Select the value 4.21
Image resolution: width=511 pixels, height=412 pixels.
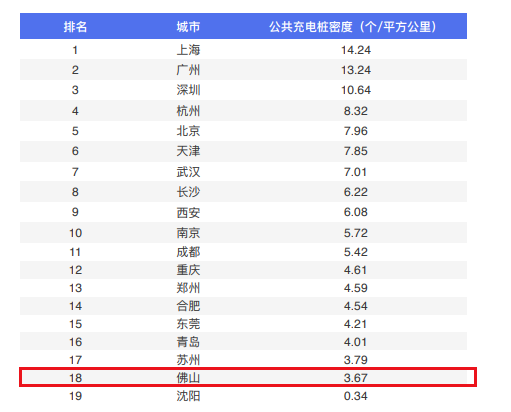[x=355, y=324]
